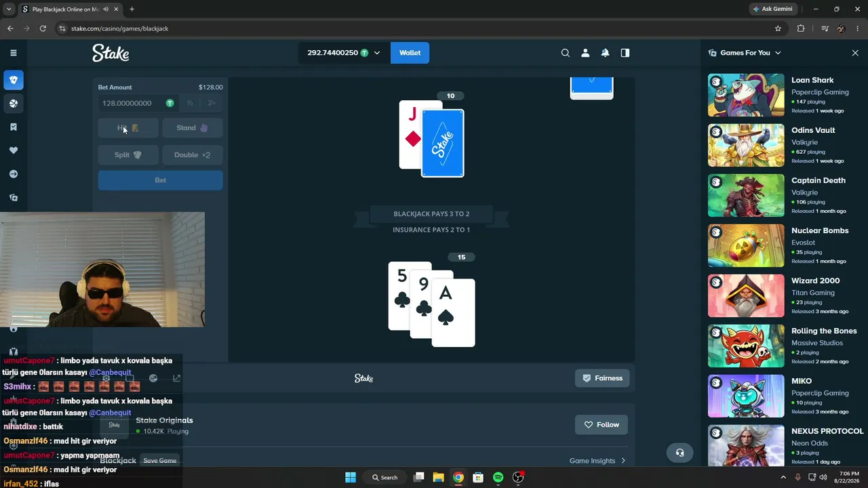Open File Explorer from taskbar
Viewport: 868px width, 488px height.
click(438, 477)
